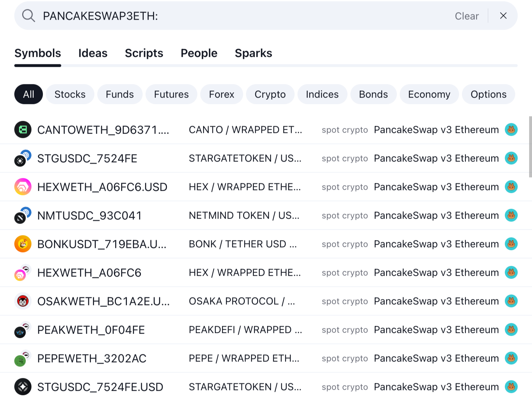
Task: Click the PEPEWETH_3202AC frog logo
Action: pos(23,358)
